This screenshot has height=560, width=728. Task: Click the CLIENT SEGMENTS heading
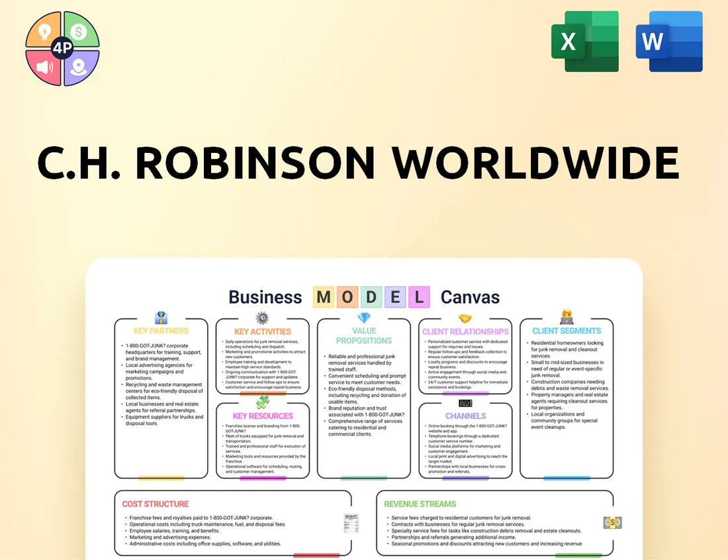click(567, 330)
